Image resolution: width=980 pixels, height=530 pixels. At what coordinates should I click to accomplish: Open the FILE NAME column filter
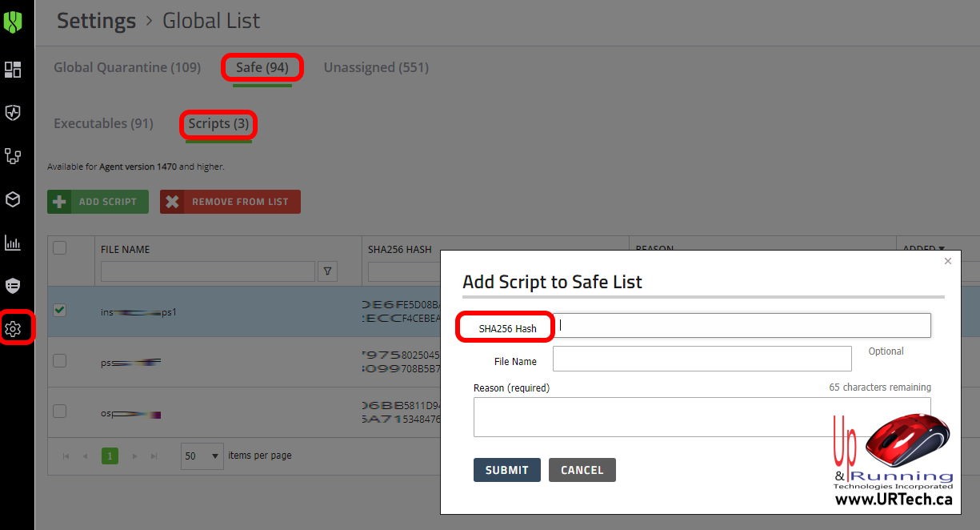pos(327,271)
